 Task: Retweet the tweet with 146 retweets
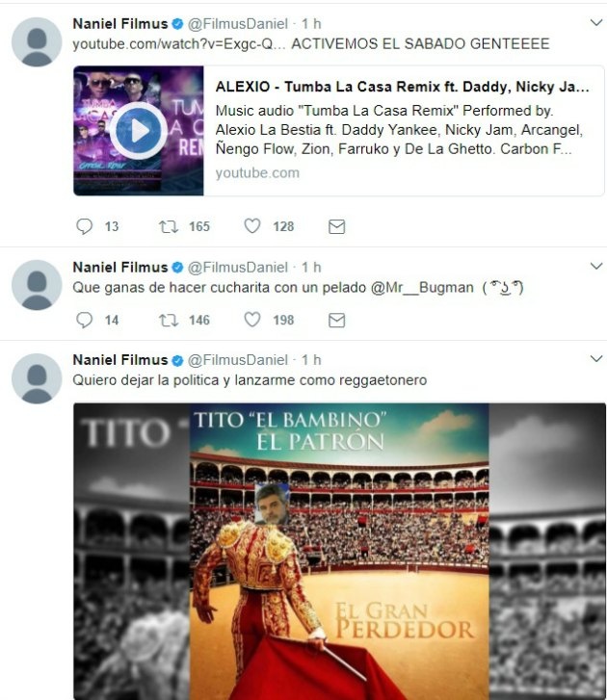click(x=169, y=320)
